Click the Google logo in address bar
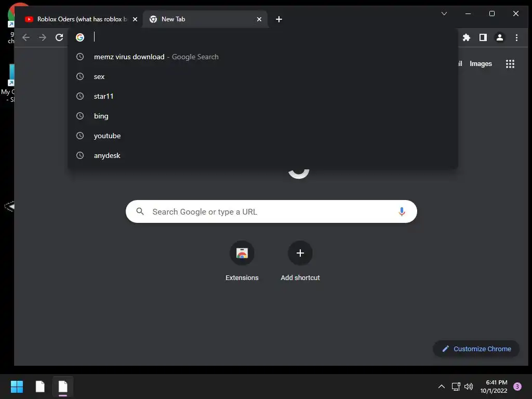The image size is (532, 399). tap(80, 37)
